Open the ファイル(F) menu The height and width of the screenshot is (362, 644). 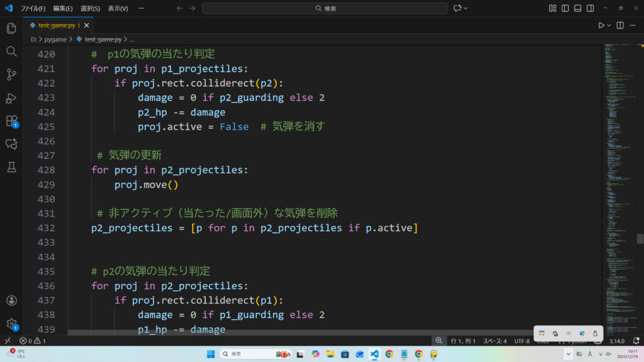[x=33, y=8]
